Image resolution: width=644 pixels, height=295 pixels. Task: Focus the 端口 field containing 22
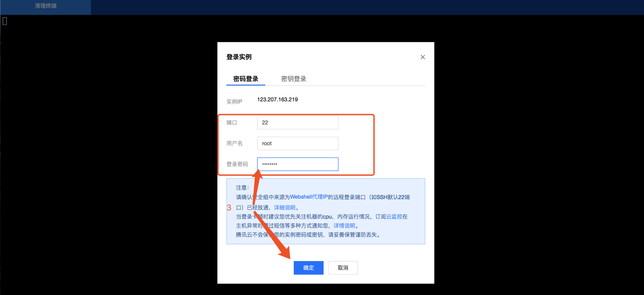coord(298,123)
